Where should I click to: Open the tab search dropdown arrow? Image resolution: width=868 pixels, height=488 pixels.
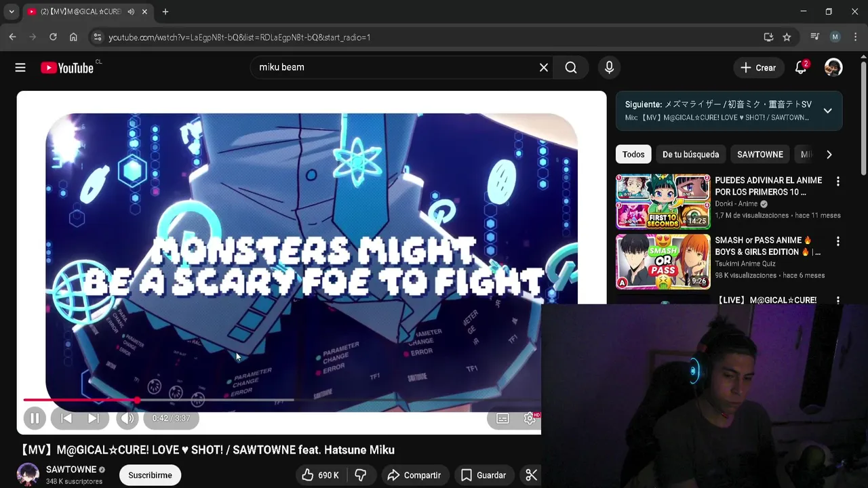pos(12,12)
